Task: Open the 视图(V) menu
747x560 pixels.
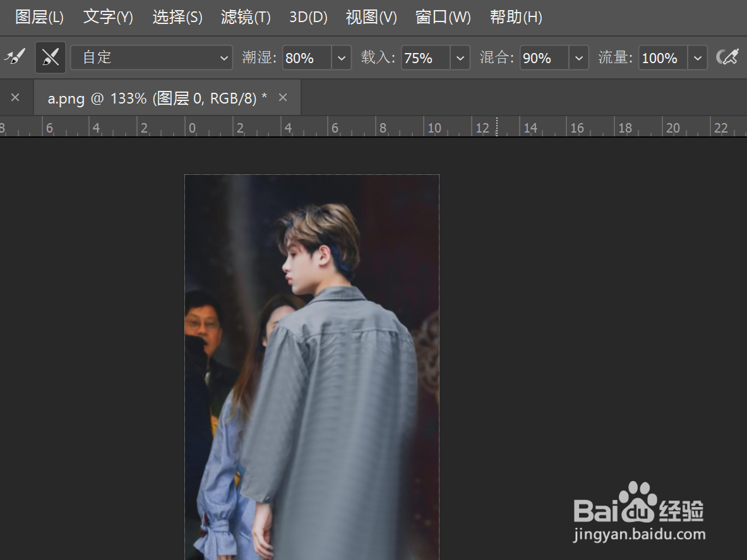Action: pos(371,17)
